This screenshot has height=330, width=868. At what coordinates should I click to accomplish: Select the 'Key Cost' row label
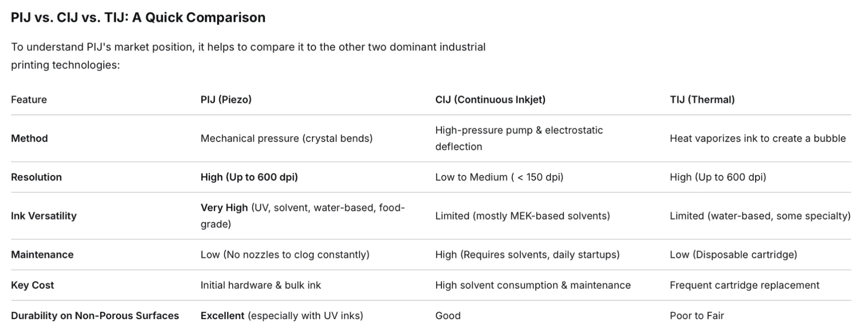pos(33,285)
